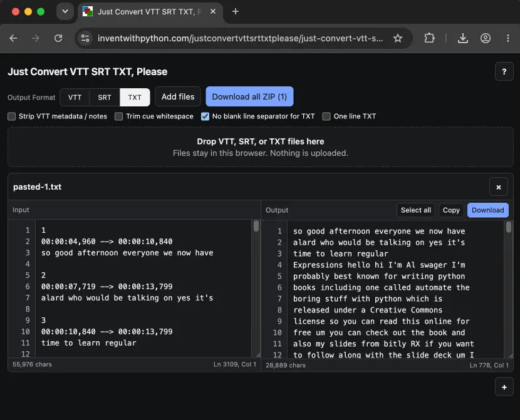The image size is (520, 420).
Task: Open a new browser tab with plus
Action: click(236, 12)
